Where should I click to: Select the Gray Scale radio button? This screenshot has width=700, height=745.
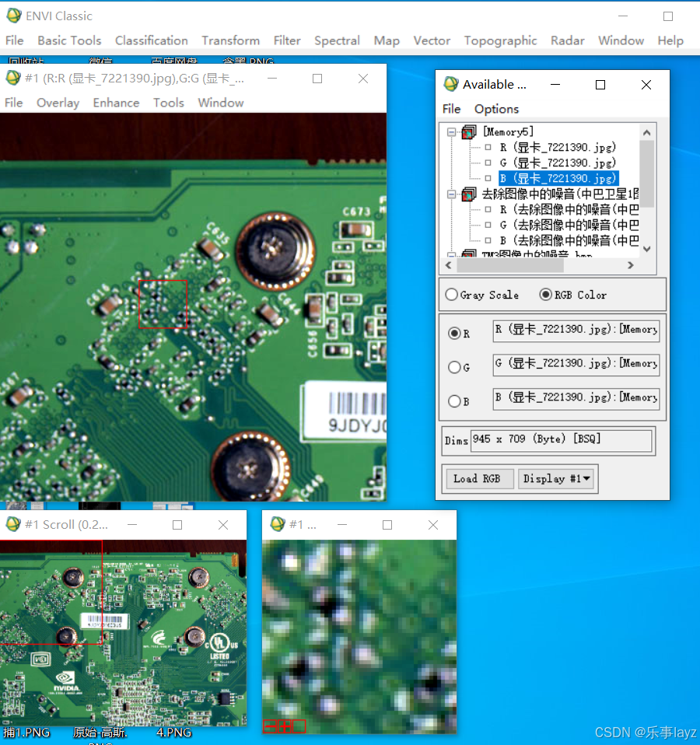(x=452, y=295)
